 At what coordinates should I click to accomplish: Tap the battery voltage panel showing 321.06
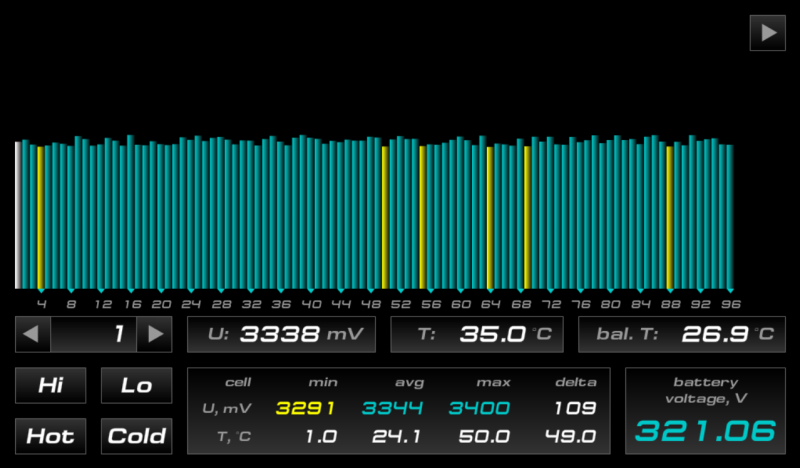pyautogui.click(x=705, y=411)
